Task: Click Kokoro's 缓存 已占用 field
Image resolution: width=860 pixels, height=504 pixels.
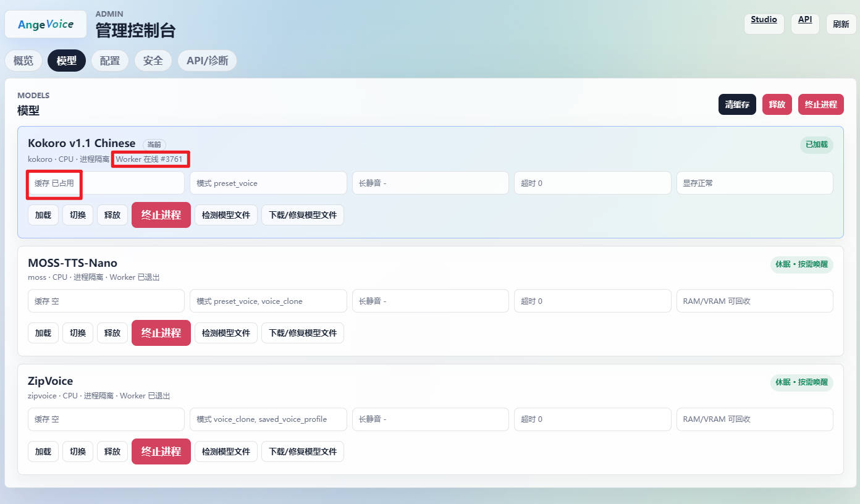Action: click(x=106, y=183)
